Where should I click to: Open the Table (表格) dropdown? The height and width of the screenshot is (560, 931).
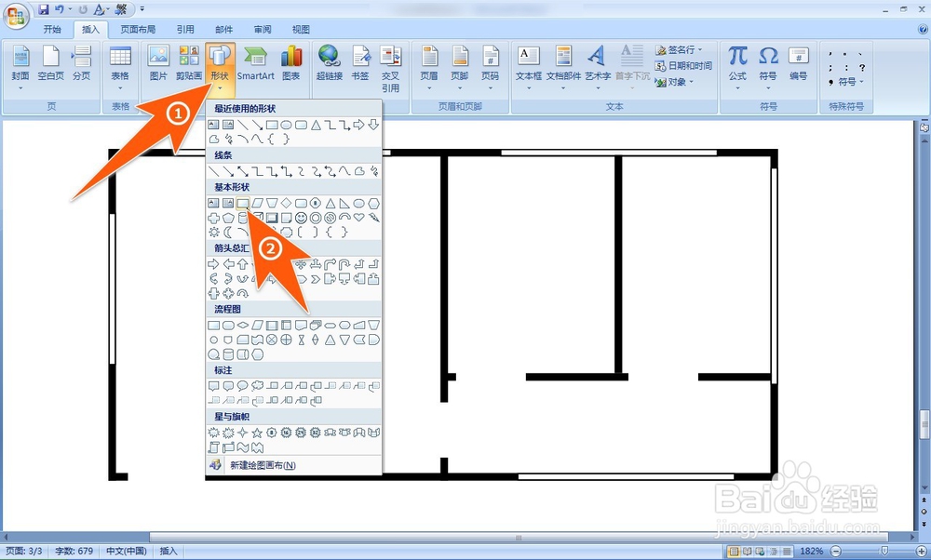click(x=120, y=67)
